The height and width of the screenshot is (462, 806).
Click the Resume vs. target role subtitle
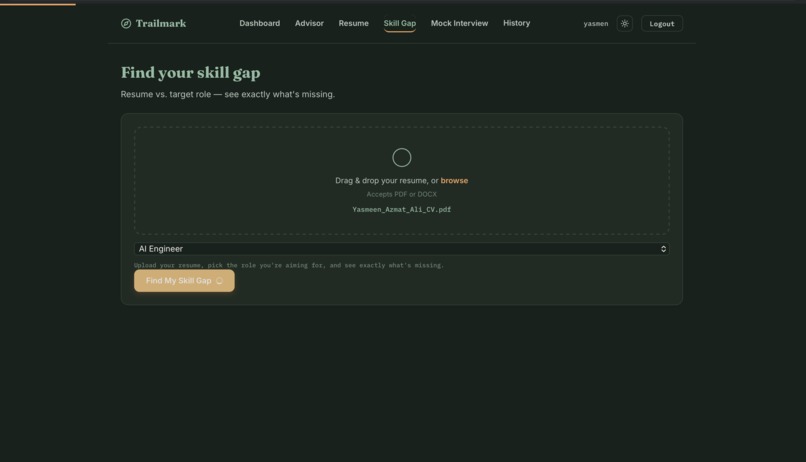[228, 95]
